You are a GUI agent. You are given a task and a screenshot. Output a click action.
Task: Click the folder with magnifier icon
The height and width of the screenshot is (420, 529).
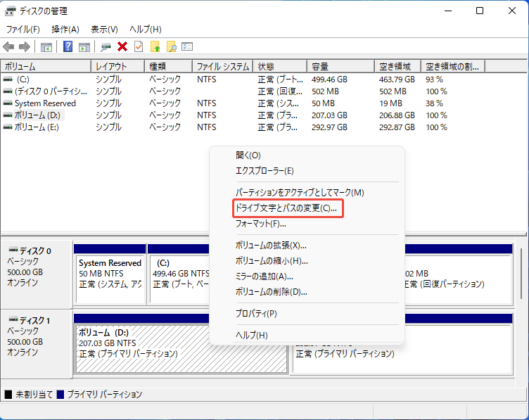(x=172, y=46)
